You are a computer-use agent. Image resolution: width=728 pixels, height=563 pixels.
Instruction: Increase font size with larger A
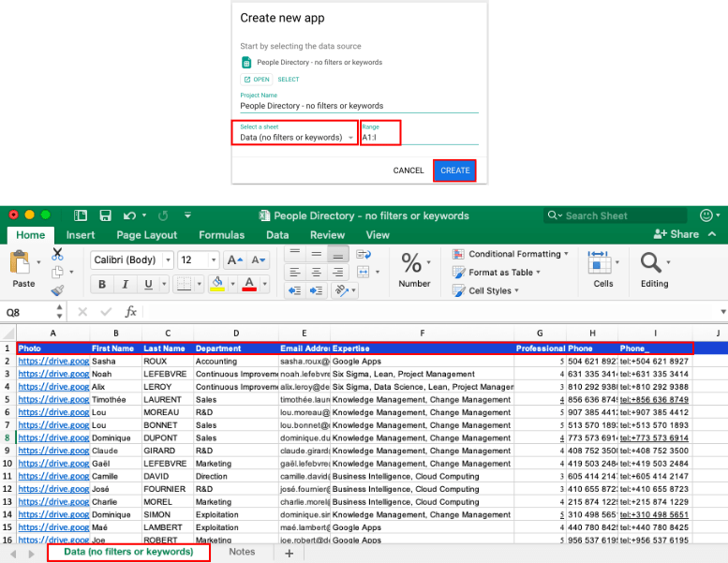point(234,260)
